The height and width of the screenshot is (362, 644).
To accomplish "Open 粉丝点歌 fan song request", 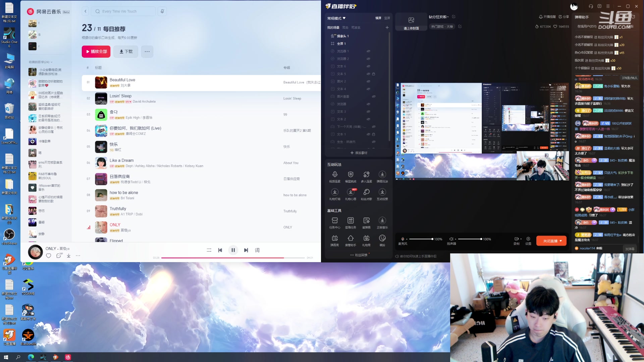I will pos(366,192).
